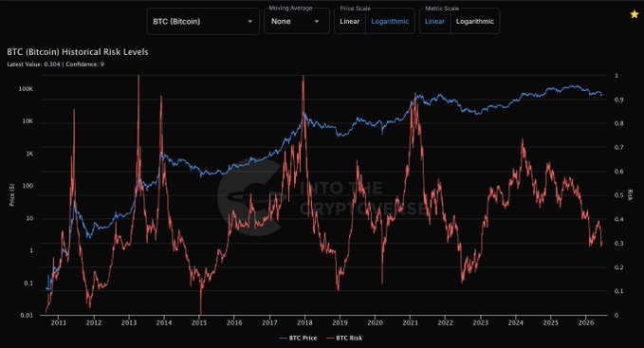644x348 pixels.
Task: Click the 2011 x-axis label
Action: pyautogui.click(x=58, y=323)
